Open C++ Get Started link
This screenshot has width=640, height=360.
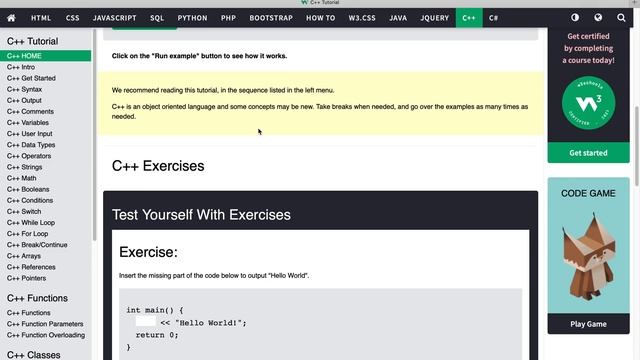pos(31,78)
